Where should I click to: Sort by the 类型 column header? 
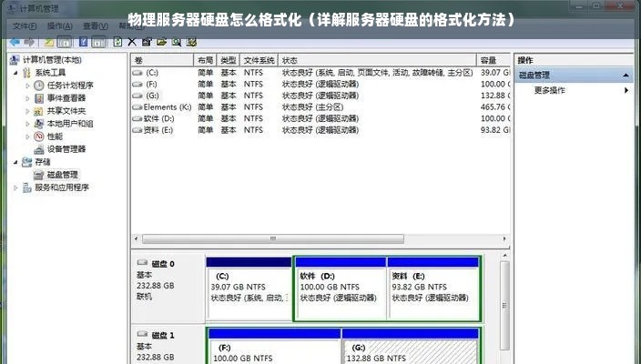click(x=229, y=60)
